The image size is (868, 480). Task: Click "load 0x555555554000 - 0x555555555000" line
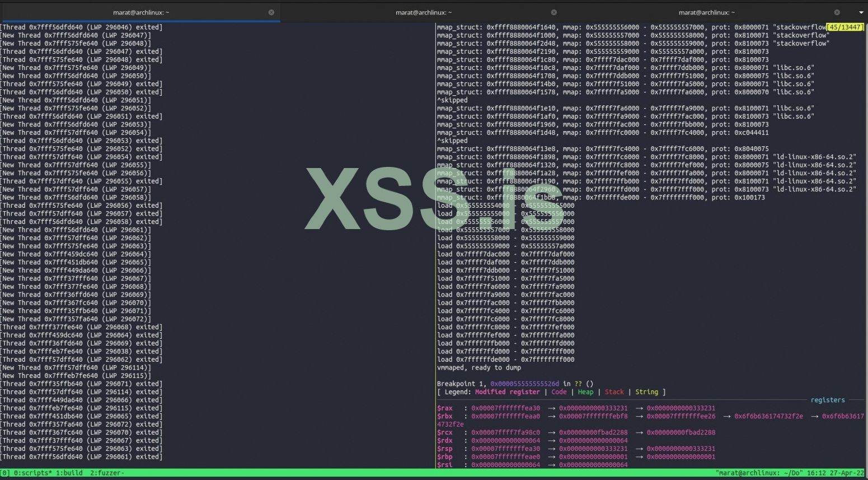506,206
